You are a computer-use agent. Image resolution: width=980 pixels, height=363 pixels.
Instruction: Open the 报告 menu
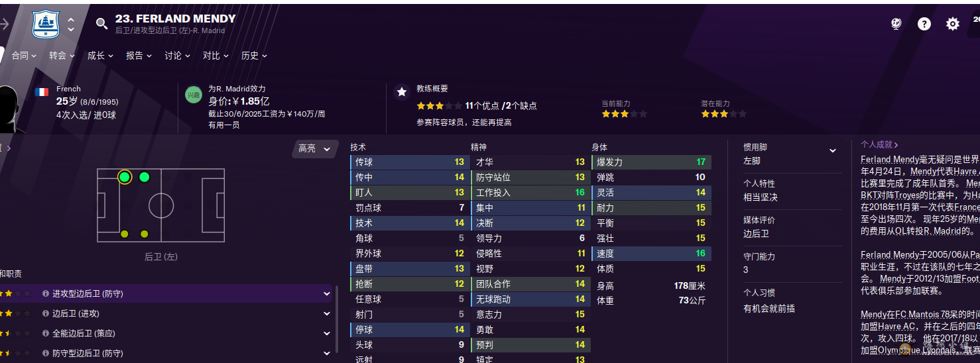coord(139,56)
